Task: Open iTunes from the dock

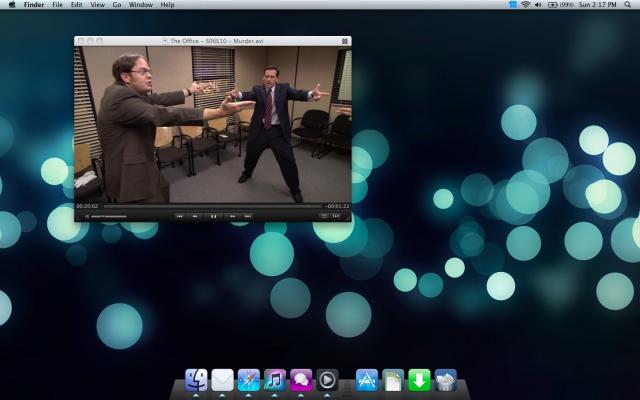Action: pyautogui.click(x=275, y=380)
